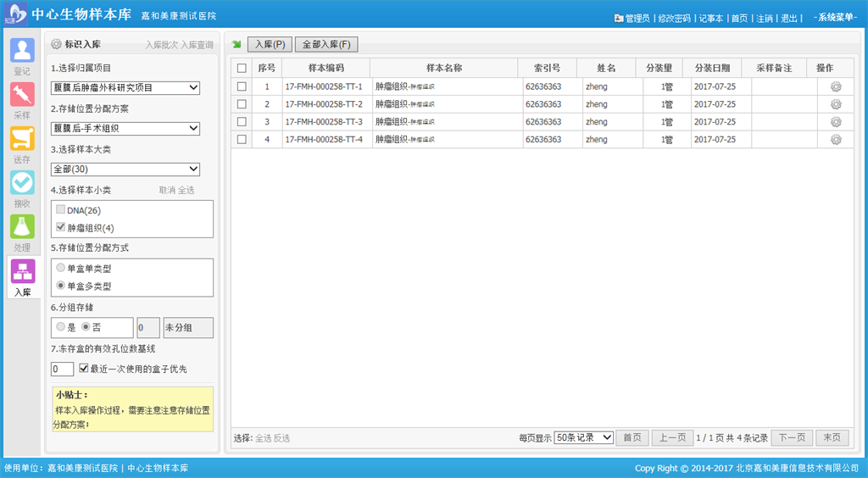Select the 单盒单类型 radio option

tap(60, 269)
